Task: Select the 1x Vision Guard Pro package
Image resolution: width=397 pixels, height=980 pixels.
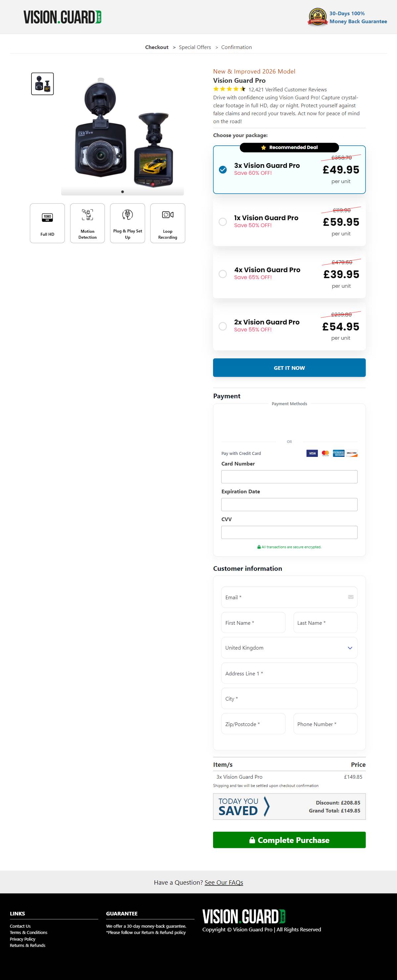Action: pyautogui.click(x=223, y=222)
